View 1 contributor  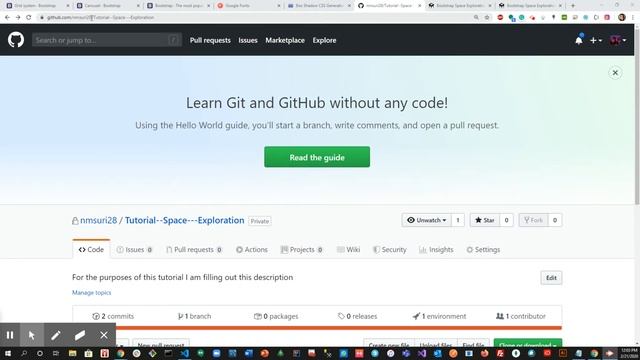click(x=521, y=316)
